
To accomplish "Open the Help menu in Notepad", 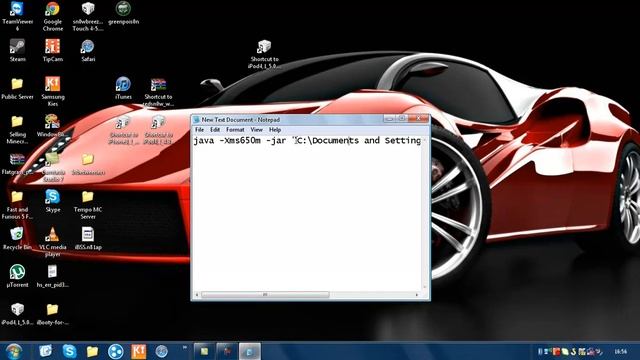I will (275, 129).
